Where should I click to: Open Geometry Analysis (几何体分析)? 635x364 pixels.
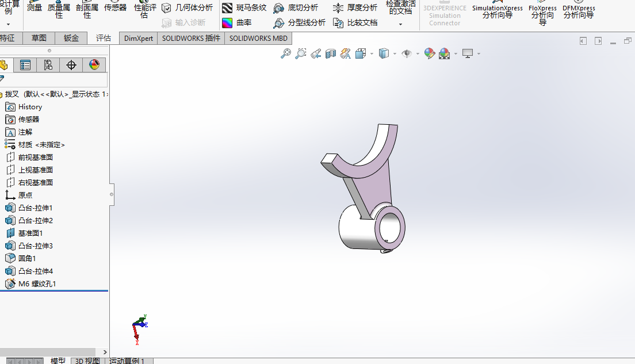pyautogui.click(x=187, y=7)
